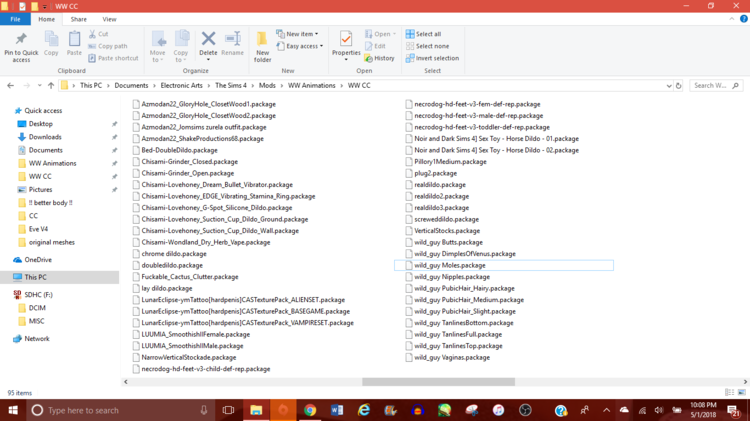Viewport: 750px width, 421px height.
Task: Expand the address bar history dropdown
Action: pyautogui.click(x=669, y=86)
